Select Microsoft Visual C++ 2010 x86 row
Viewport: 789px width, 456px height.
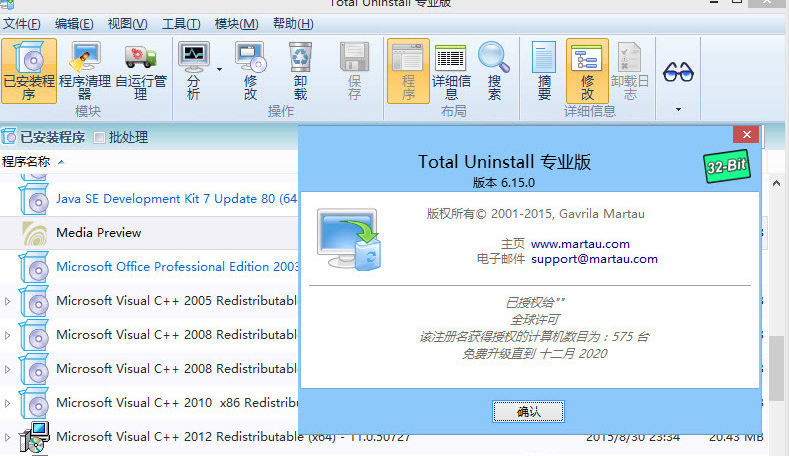pos(177,403)
